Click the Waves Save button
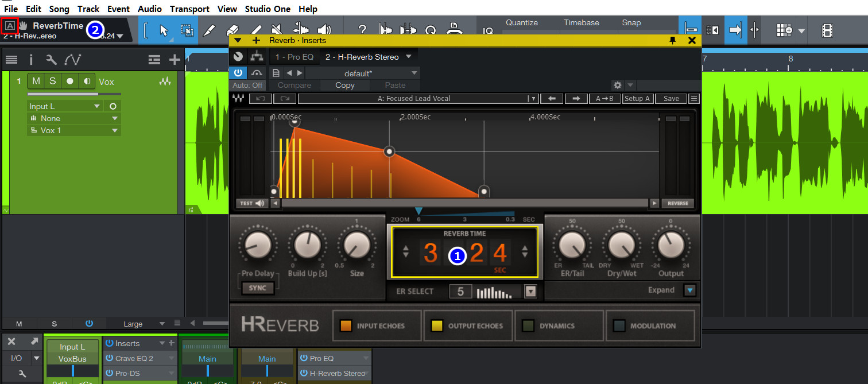Image resolution: width=868 pixels, height=384 pixels. pyautogui.click(x=671, y=99)
